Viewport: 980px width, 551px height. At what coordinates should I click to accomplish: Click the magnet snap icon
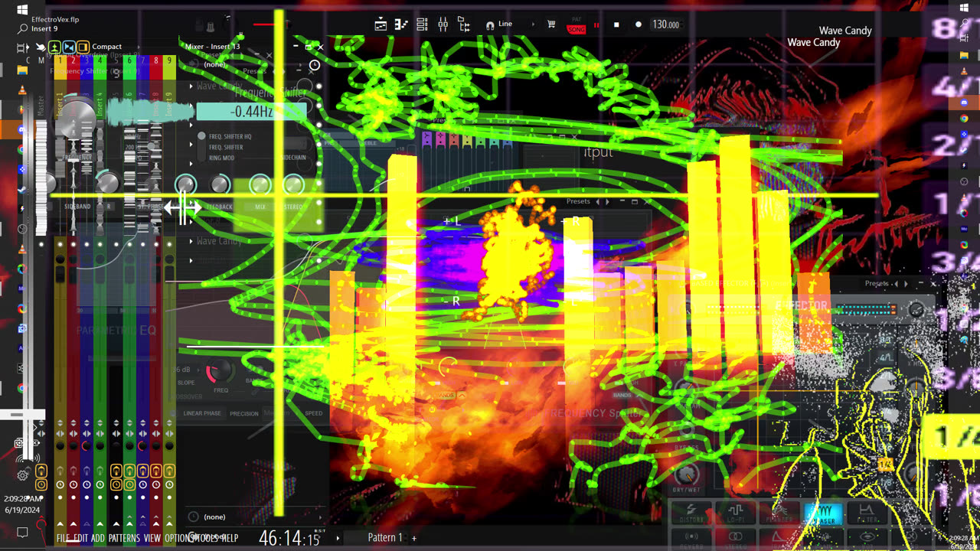490,24
